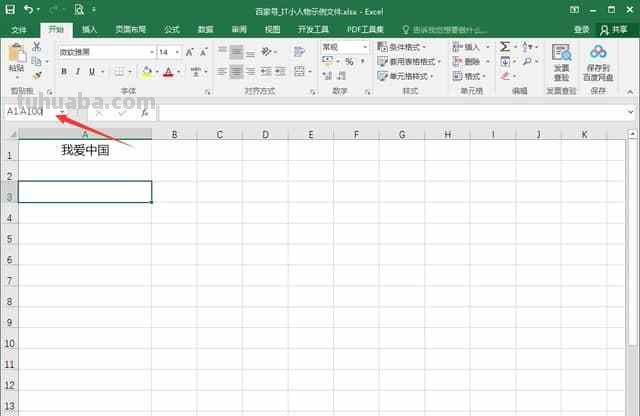This screenshot has width=640, height=416.
Task: Toggle Italic formatting
Action: (78, 72)
